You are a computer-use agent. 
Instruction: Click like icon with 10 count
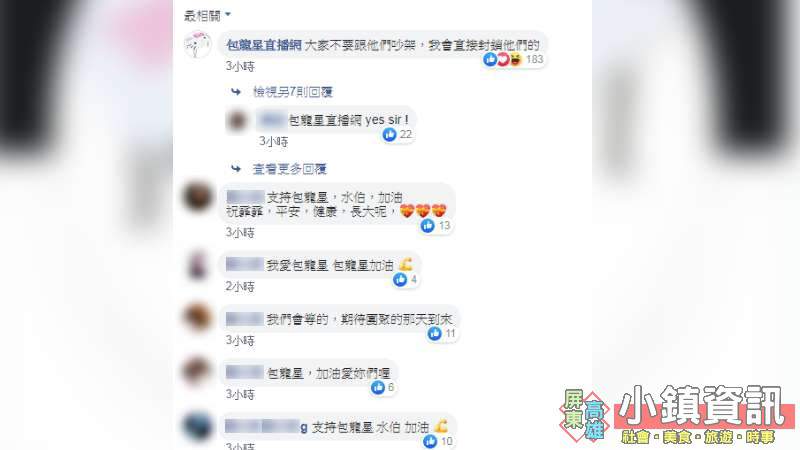tap(430, 441)
